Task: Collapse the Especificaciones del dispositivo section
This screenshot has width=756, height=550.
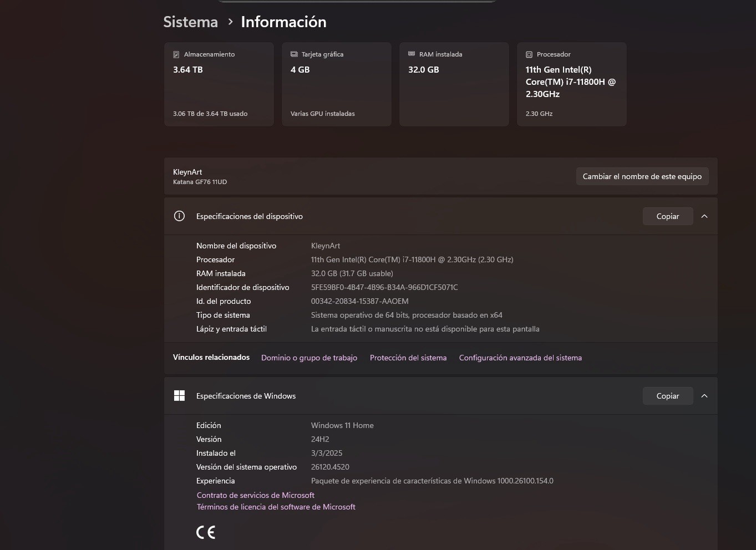Action: [x=704, y=216]
